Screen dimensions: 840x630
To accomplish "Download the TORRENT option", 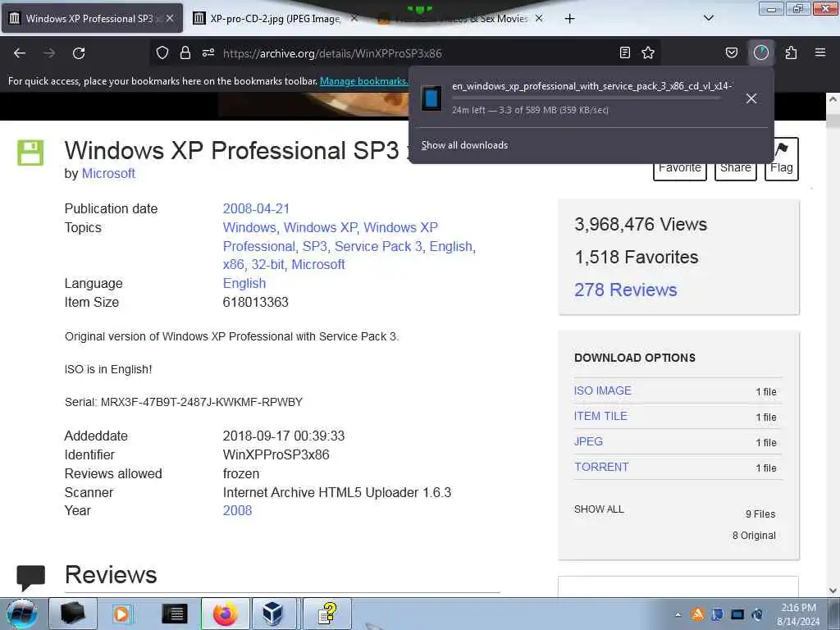I will tap(601, 467).
